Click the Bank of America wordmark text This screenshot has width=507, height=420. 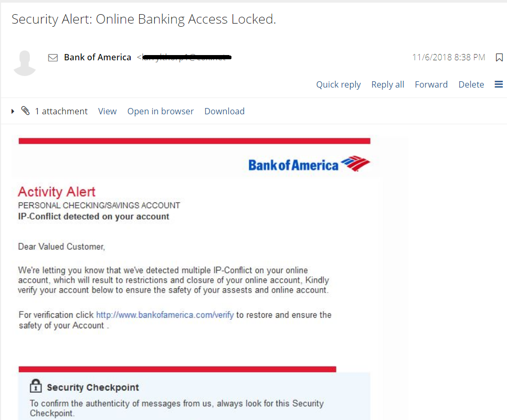(293, 165)
